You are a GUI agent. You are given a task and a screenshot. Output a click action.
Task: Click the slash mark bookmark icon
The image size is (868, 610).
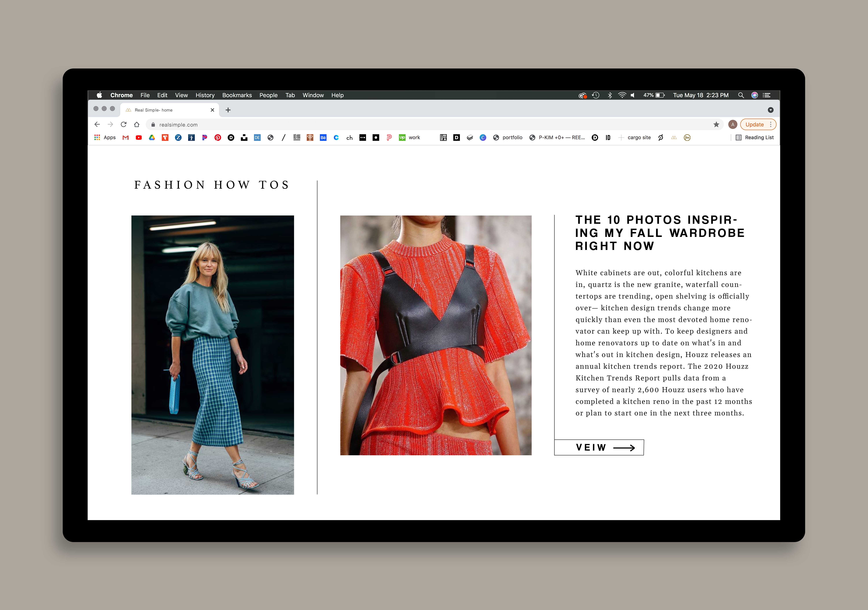coord(284,137)
